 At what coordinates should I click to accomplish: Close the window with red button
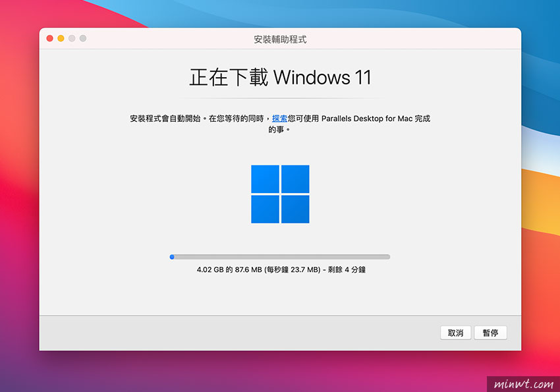pyautogui.click(x=50, y=38)
